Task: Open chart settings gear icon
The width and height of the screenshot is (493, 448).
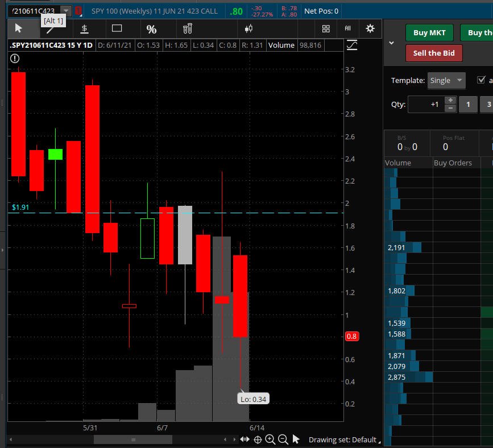Action: pos(370,28)
